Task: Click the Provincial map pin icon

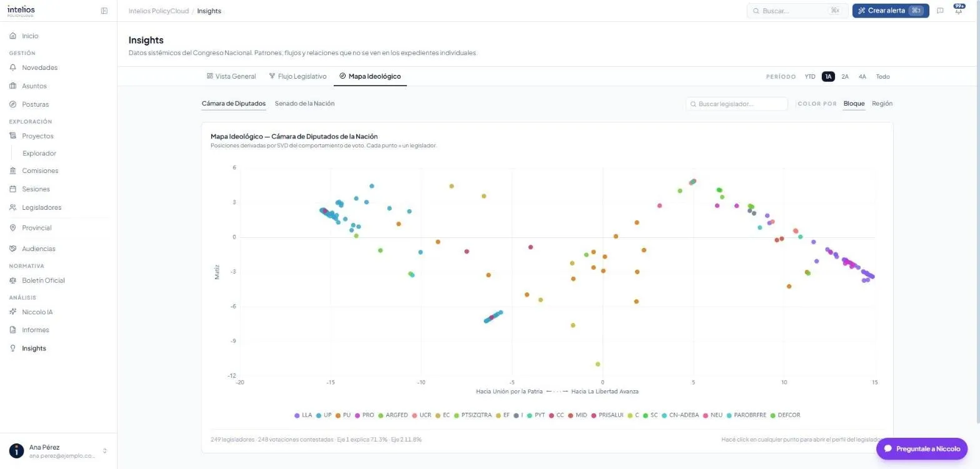Action: tap(13, 228)
